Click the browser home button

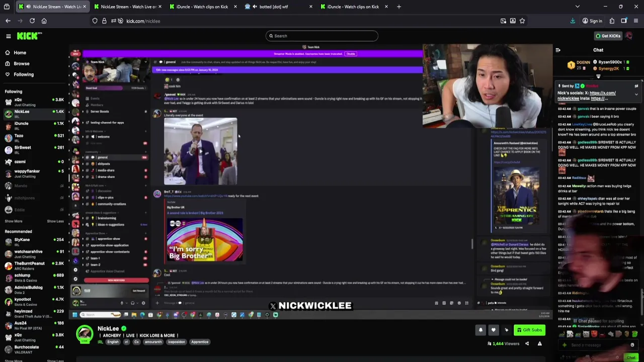44,21
